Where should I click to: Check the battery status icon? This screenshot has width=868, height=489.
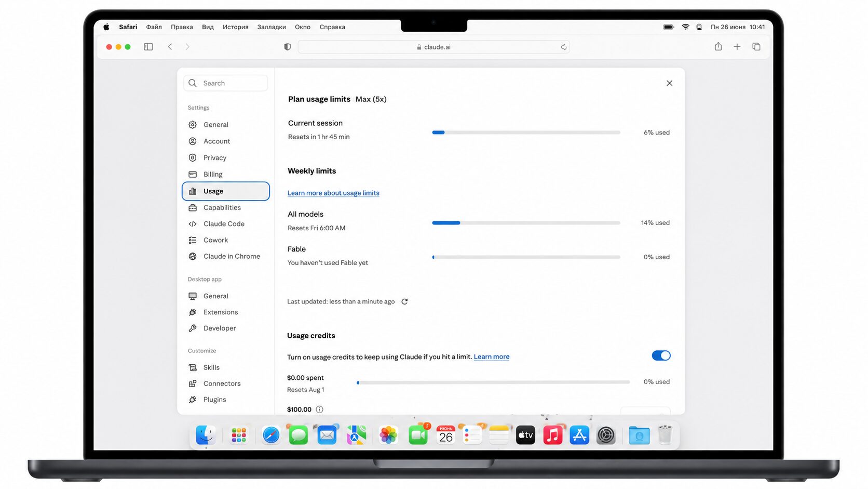(x=669, y=27)
